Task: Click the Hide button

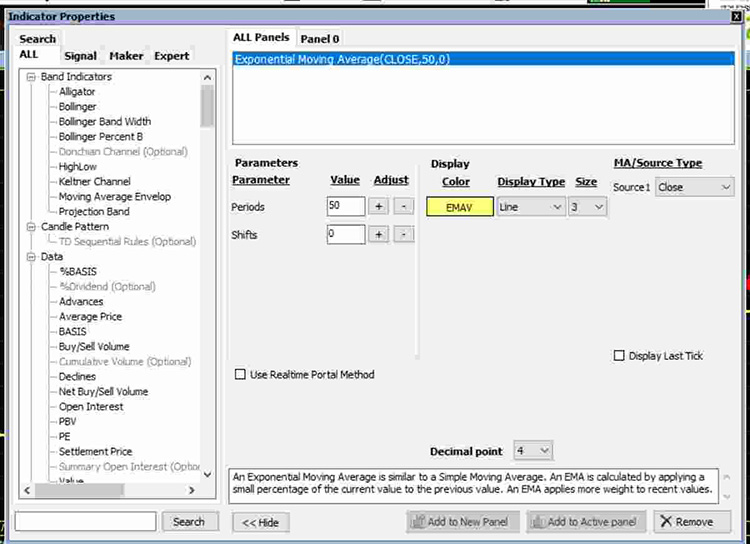Action: [261, 522]
